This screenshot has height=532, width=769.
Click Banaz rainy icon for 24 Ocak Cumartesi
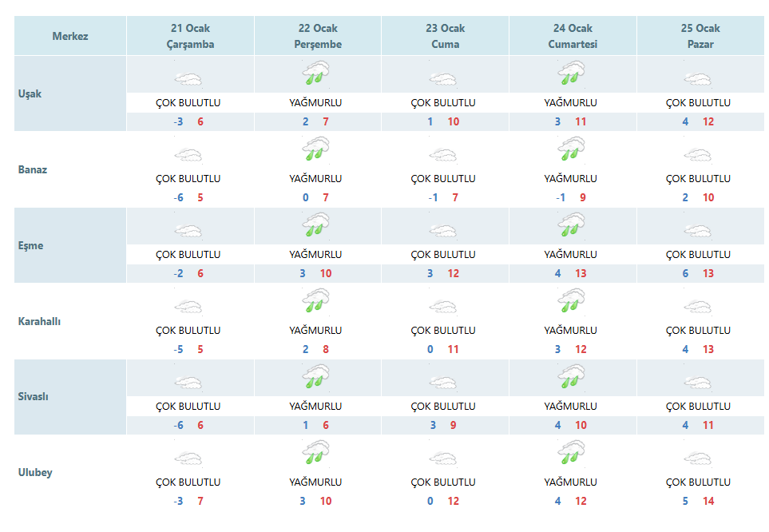tap(571, 149)
